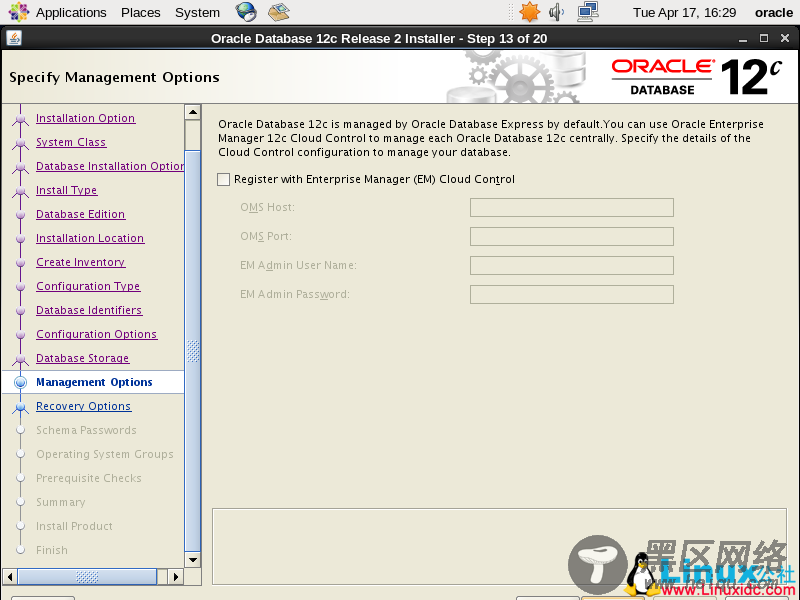Click the OMS Port input field
Screen dimensions: 800x600
click(571, 236)
